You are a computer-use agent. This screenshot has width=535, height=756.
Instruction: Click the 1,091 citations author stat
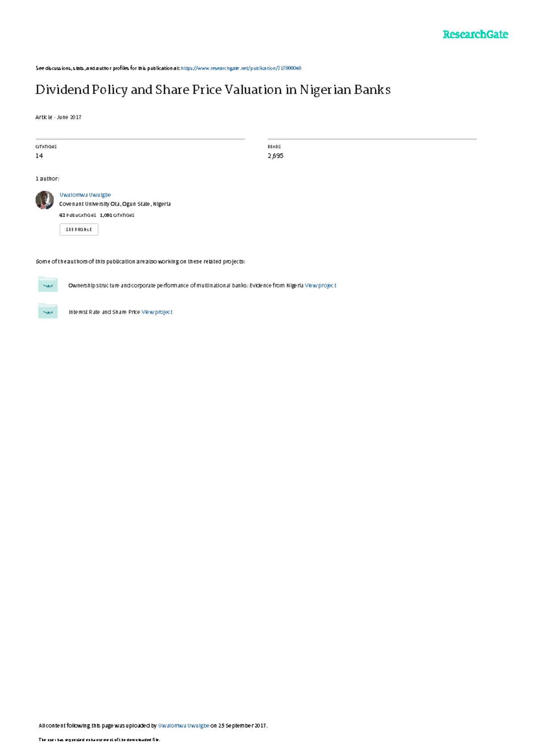click(x=117, y=215)
